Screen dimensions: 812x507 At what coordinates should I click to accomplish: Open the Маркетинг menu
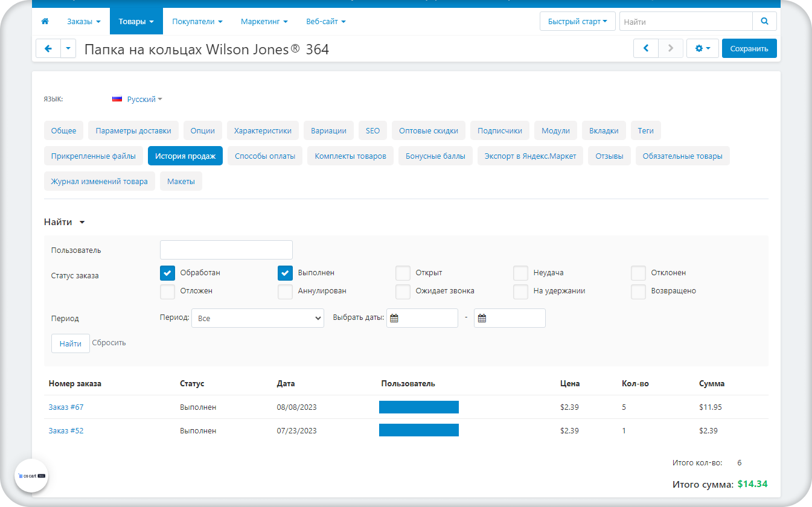pos(264,22)
